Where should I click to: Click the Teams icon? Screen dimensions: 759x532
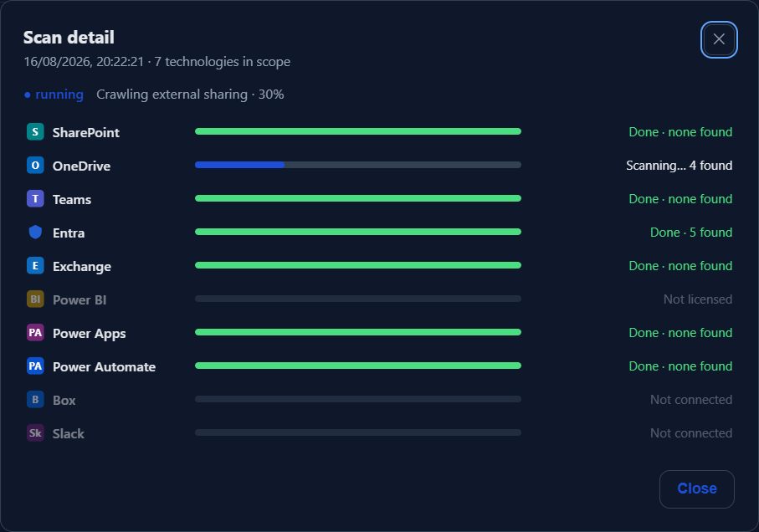(x=35, y=198)
